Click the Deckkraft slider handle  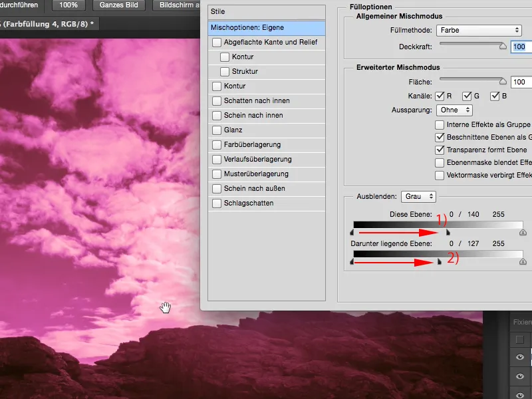[x=503, y=46]
